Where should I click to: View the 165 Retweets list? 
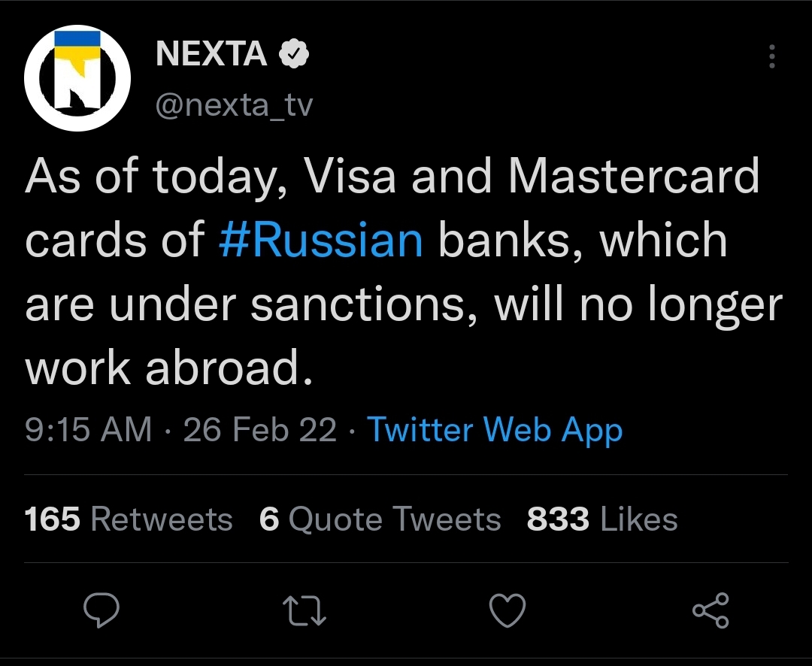tap(129, 519)
